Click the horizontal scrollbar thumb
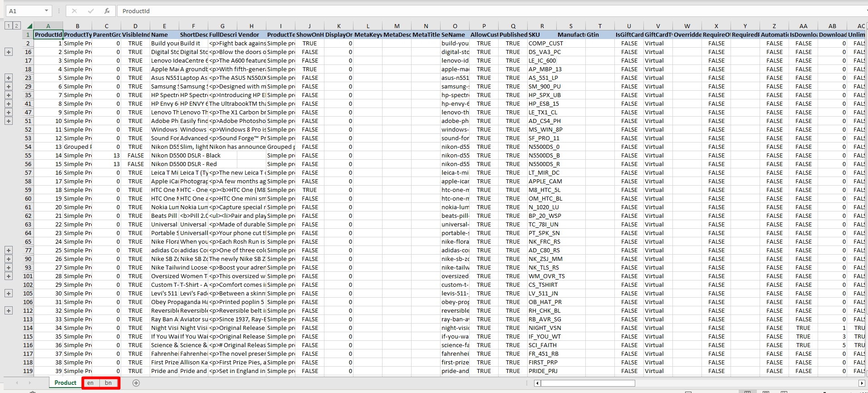 pos(588,383)
